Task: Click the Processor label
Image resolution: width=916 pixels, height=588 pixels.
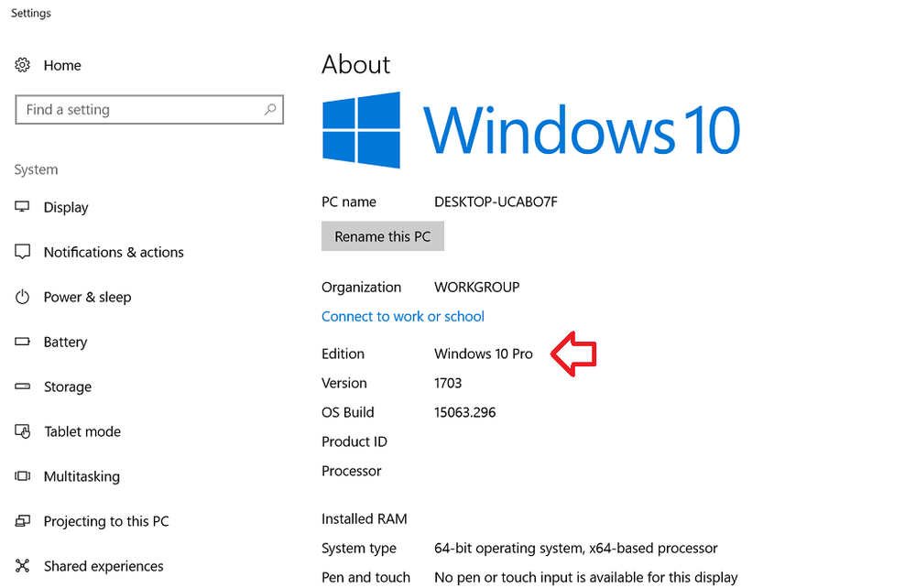Action: (x=351, y=471)
